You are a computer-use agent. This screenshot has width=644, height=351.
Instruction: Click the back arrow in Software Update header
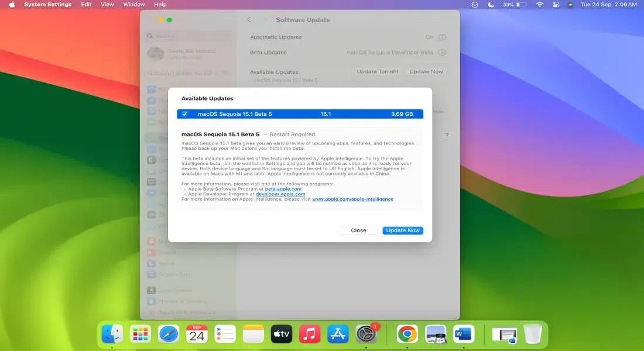[x=249, y=20]
